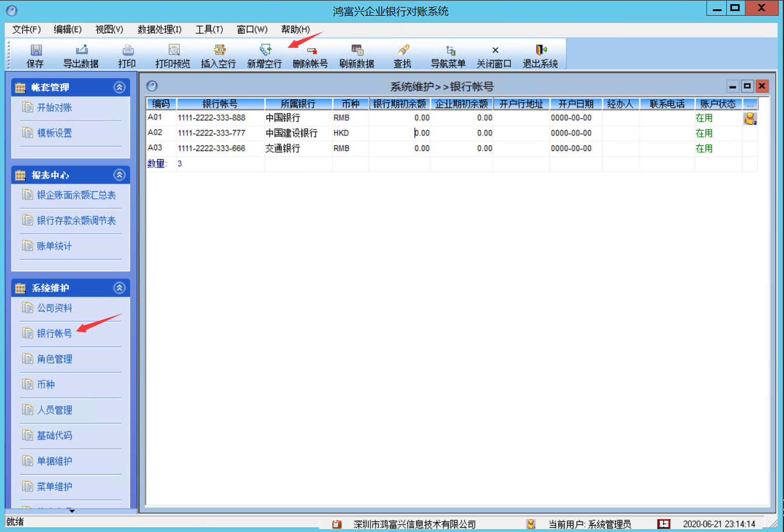Click the 所属银行 column header
The width and height of the screenshot is (784, 532).
point(299,104)
